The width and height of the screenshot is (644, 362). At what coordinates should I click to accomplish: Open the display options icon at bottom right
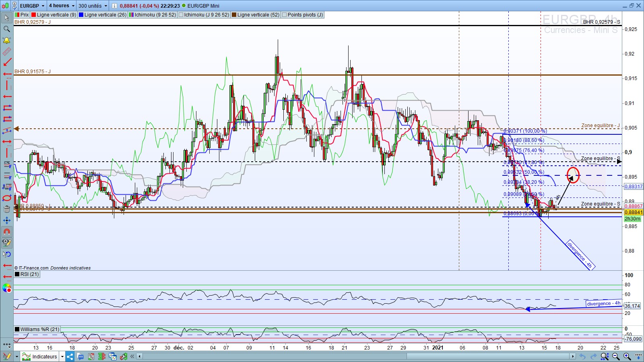point(638,356)
